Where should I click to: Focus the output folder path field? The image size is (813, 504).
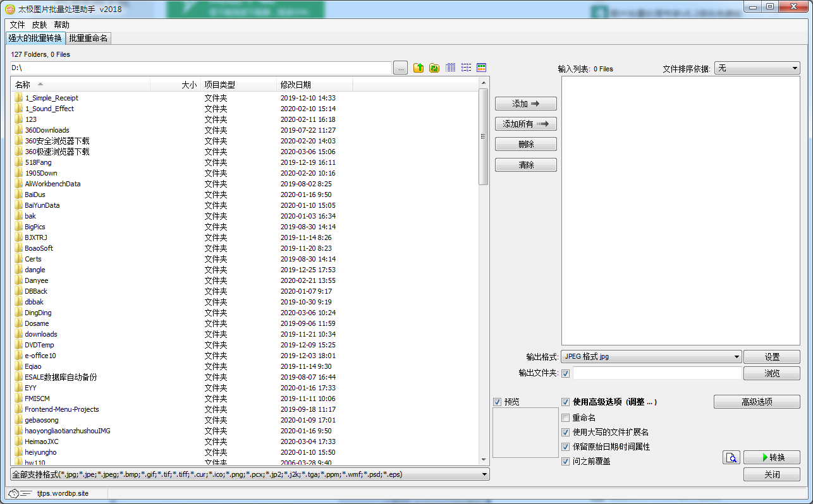[x=657, y=373]
